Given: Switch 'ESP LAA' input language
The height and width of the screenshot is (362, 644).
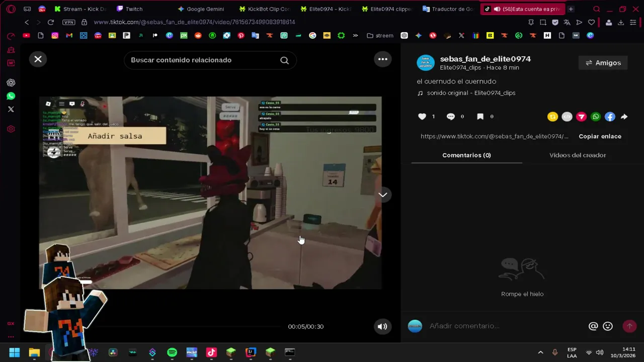Looking at the screenshot, I should (572, 352).
